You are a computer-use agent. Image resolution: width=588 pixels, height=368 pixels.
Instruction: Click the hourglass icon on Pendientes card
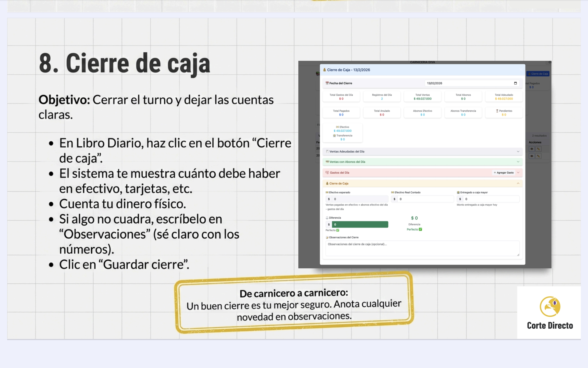click(497, 111)
